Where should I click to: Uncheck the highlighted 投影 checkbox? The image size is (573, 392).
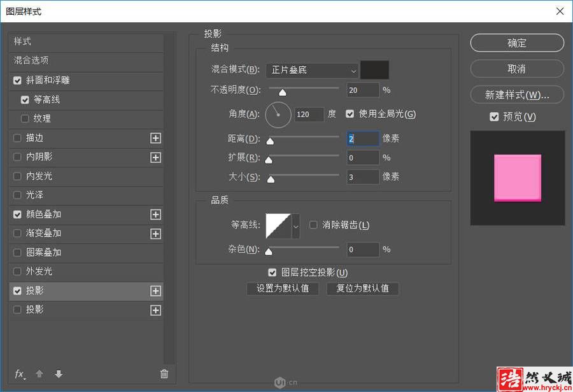(17, 291)
